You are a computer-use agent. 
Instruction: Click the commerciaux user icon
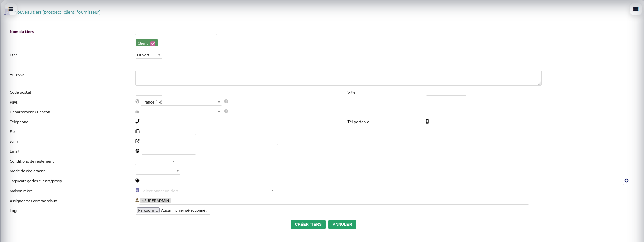(x=137, y=200)
